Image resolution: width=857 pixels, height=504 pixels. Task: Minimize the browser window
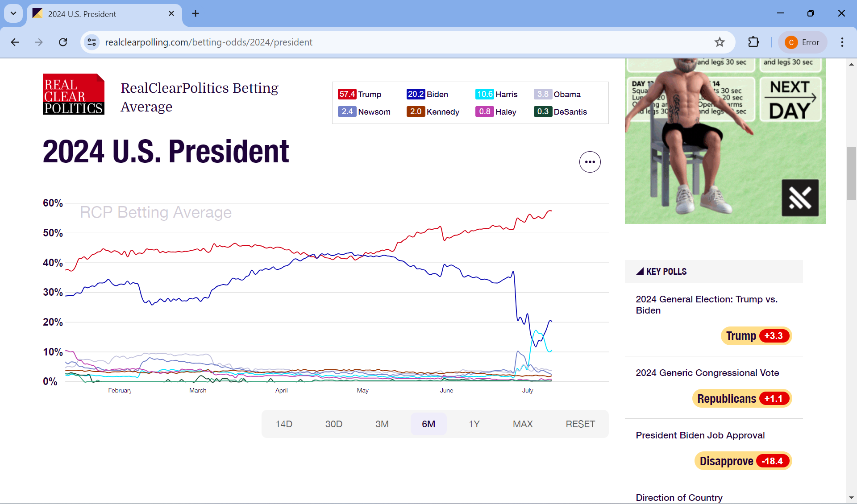click(x=780, y=13)
